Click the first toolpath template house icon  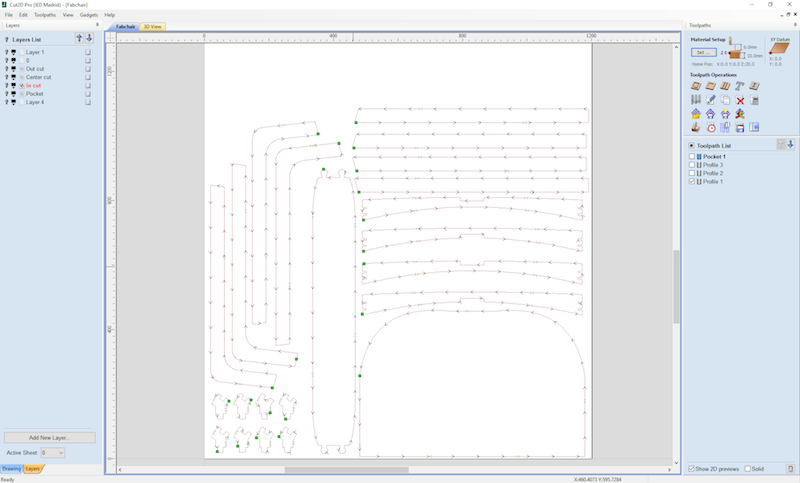click(696, 114)
